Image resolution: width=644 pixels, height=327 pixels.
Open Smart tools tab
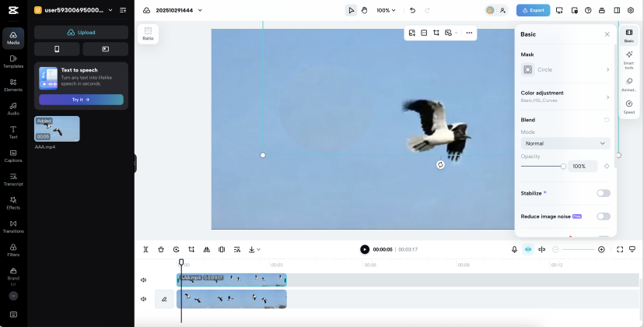(628, 60)
